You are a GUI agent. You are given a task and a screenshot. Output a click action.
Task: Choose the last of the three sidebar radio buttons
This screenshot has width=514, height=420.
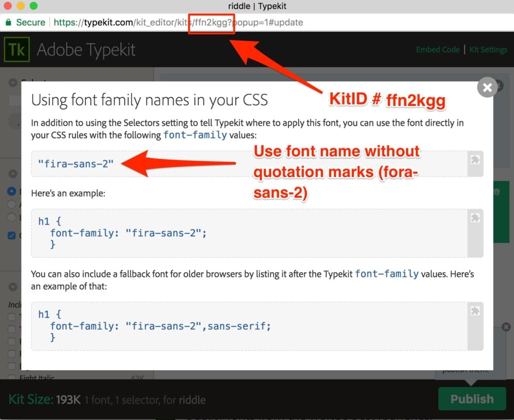(12, 217)
